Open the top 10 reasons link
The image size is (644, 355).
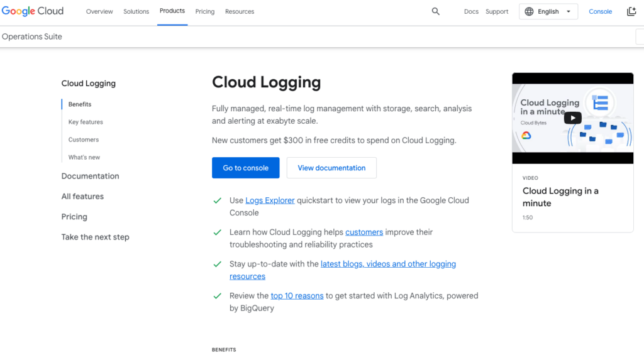click(297, 296)
